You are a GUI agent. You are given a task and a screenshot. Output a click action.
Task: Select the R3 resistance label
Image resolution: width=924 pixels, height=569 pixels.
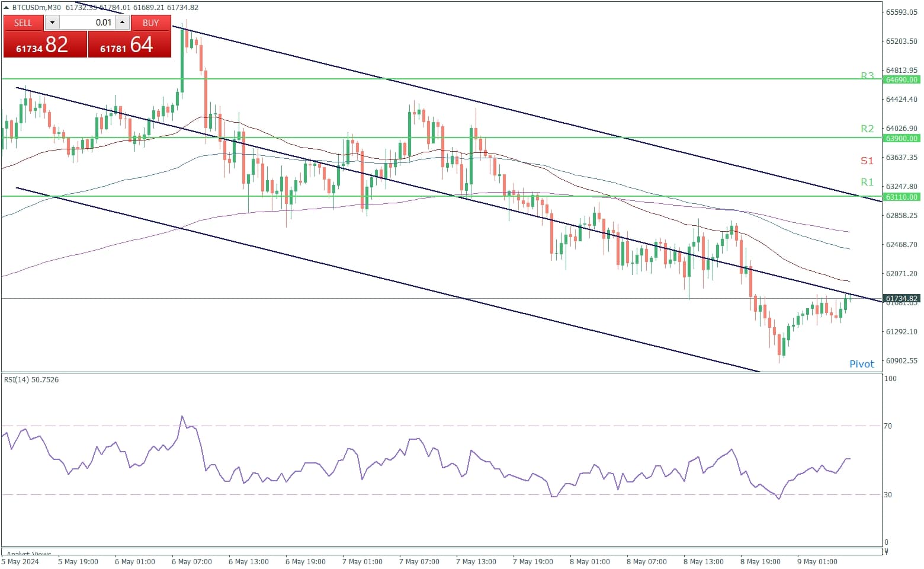(x=867, y=75)
